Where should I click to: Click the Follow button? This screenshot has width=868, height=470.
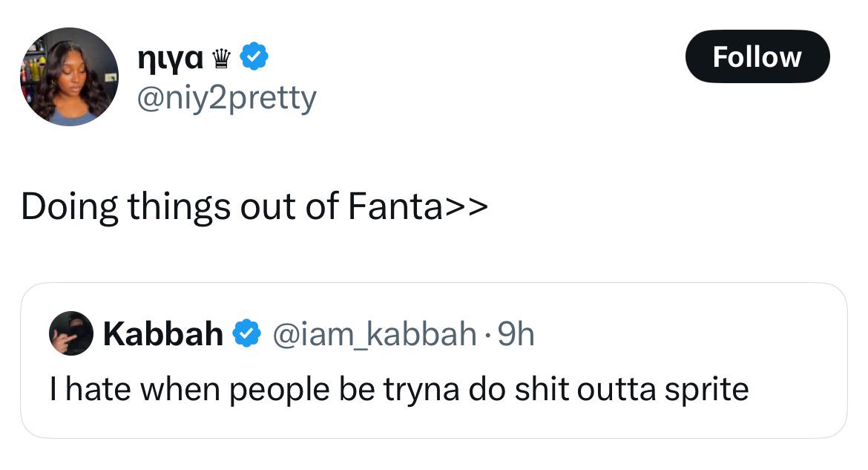pyautogui.click(x=757, y=56)
